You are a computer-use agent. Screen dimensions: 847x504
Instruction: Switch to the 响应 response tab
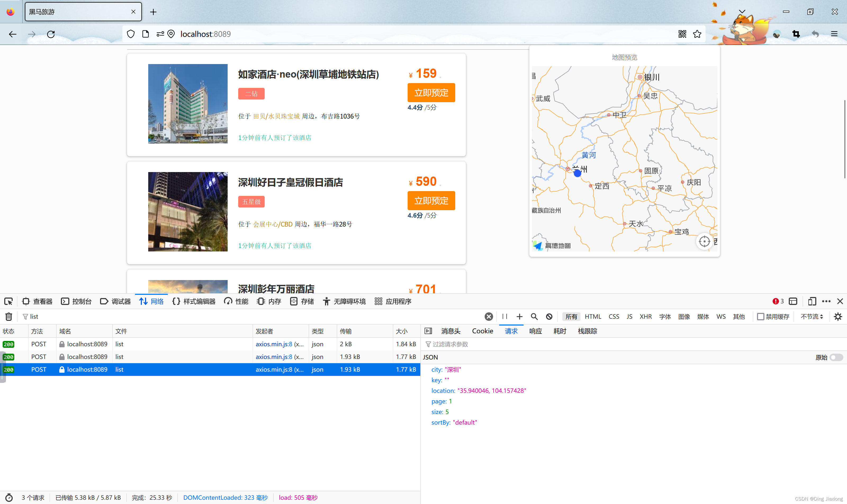point(535,331)
